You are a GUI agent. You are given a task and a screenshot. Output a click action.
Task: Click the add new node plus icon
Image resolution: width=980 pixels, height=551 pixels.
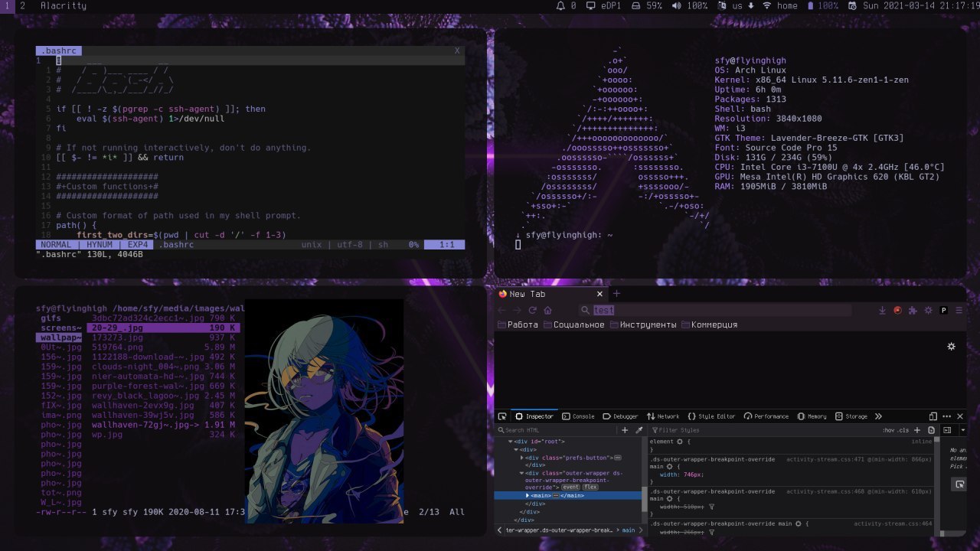point(625,430)
